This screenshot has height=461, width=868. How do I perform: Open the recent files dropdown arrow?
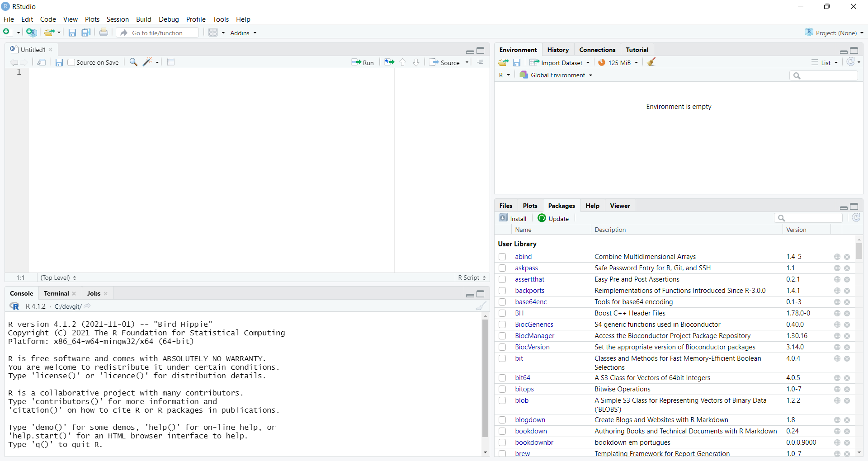pyautogui.click(x=59, y=33)
